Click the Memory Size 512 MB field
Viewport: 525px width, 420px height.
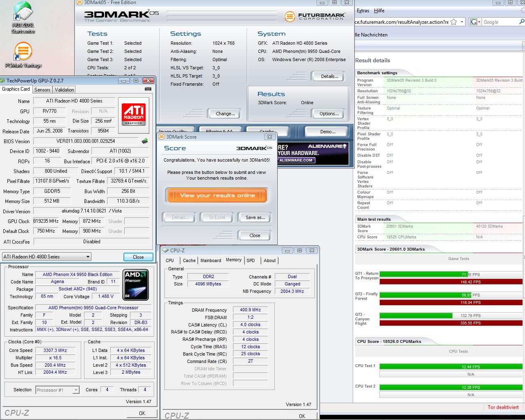tap(52, 201)
